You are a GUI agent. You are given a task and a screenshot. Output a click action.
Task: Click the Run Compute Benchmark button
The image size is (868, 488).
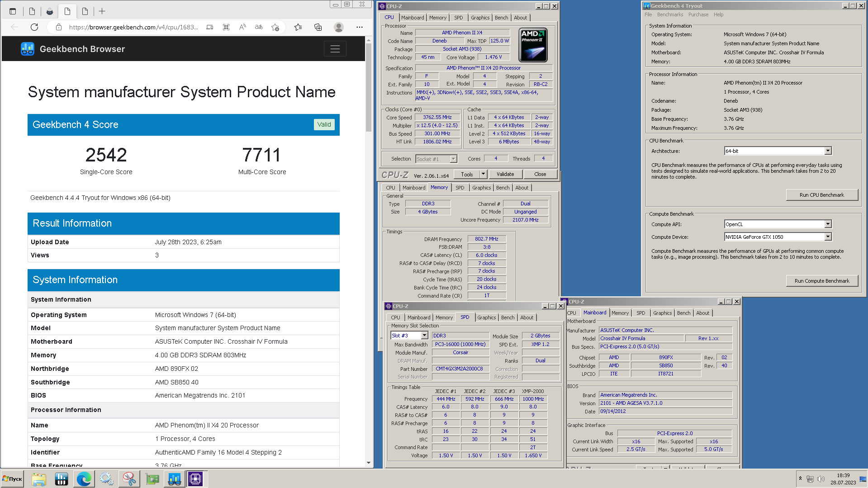pyautogui.click(x=821, y=281)
